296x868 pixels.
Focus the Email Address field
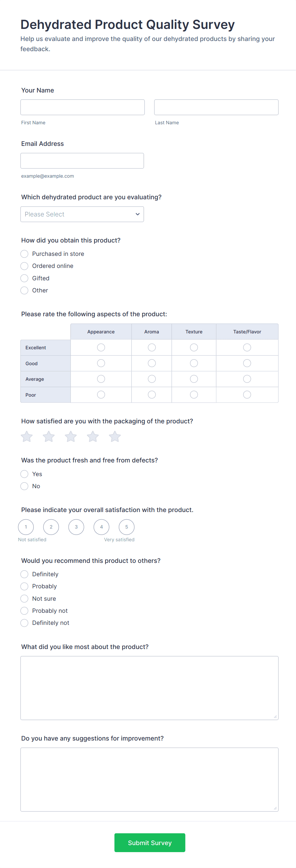(x=82, y=161)
